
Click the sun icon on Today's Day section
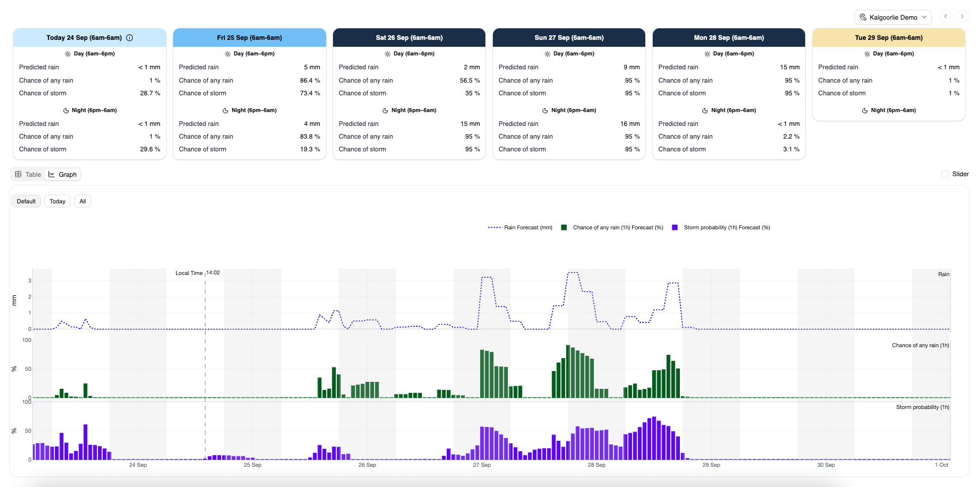68,54
